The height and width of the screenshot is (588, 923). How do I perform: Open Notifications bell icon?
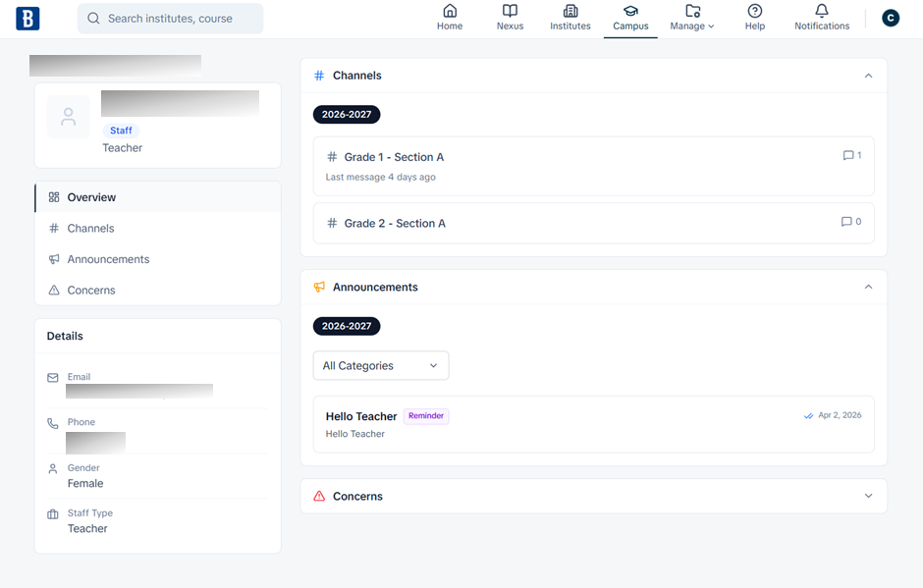(x=822, y=12)
